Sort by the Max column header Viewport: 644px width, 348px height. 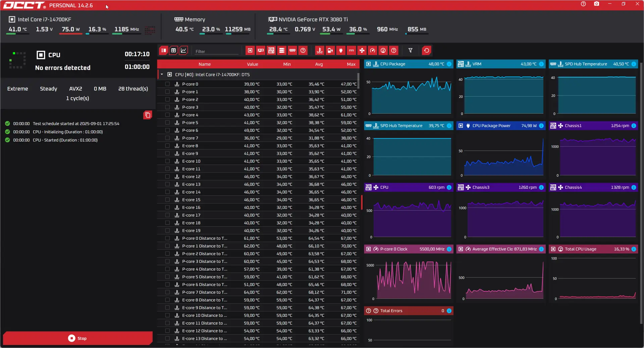point(351,64)
